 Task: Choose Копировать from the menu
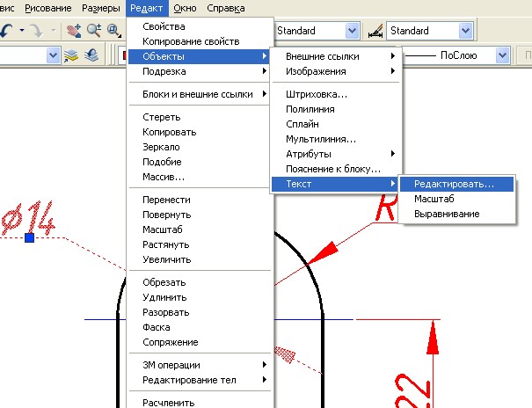pyautogui.click(x=200, y=132)
